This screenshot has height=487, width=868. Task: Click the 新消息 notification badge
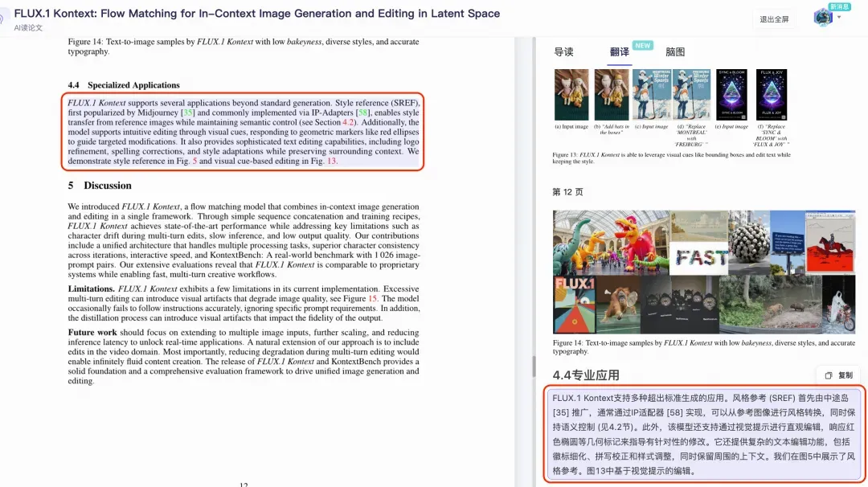[x=840, y=6]
